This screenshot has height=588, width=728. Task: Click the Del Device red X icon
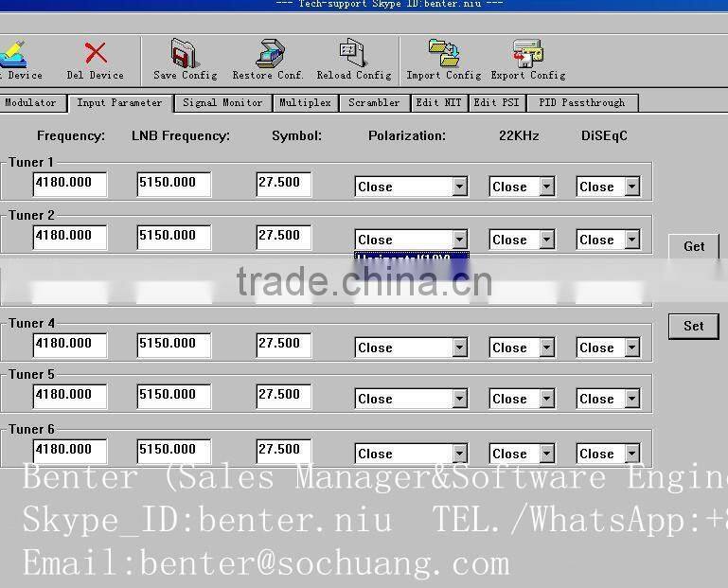tap(96, 52)
